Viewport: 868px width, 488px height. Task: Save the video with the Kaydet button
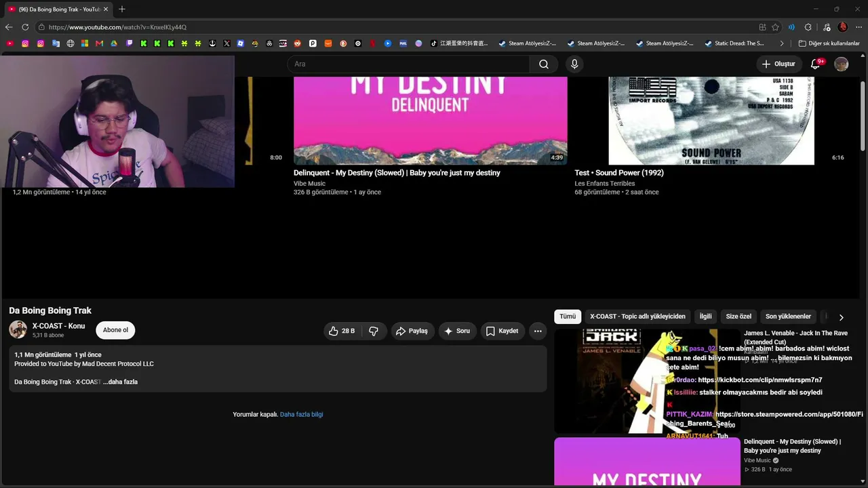pos(502,331)
